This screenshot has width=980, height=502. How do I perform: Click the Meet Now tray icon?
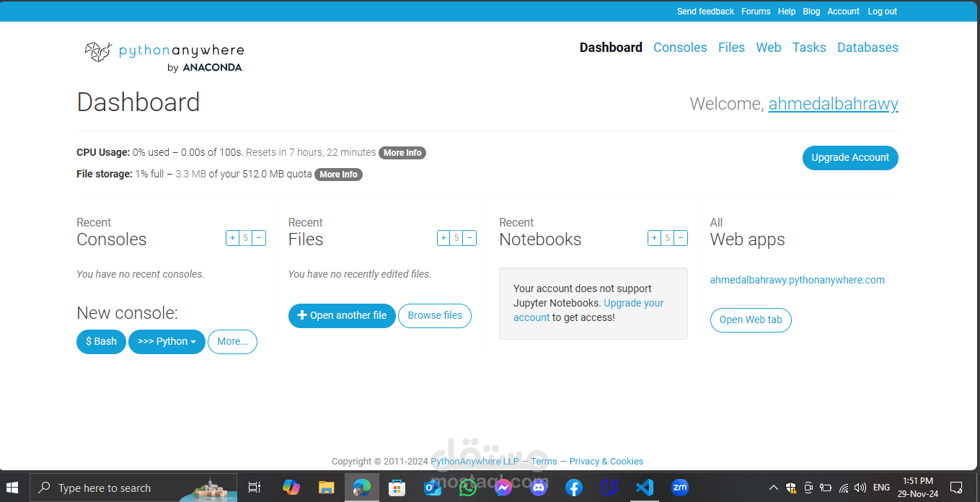pyautogui.click(x=808, y=488)
